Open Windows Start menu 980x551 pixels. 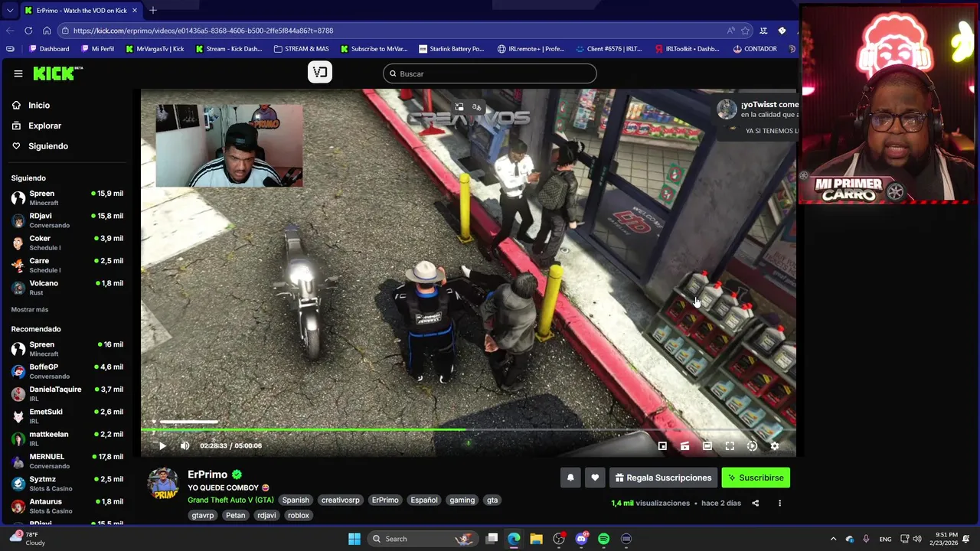[x=354, y=539]
